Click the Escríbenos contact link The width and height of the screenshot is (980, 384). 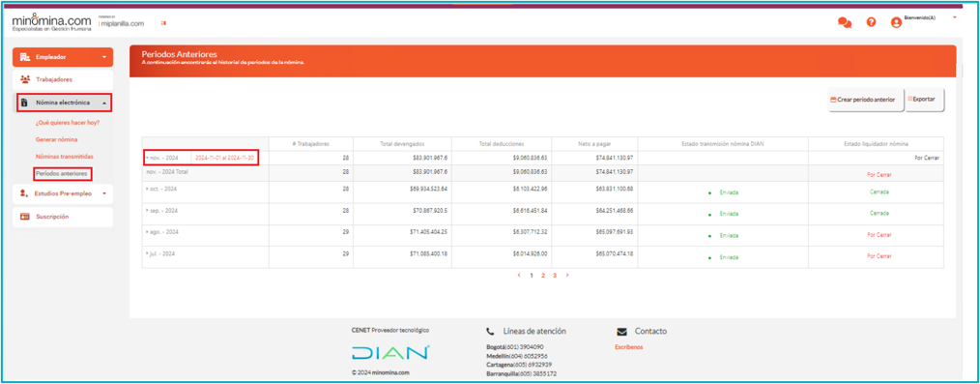click(x=629, y=347)
